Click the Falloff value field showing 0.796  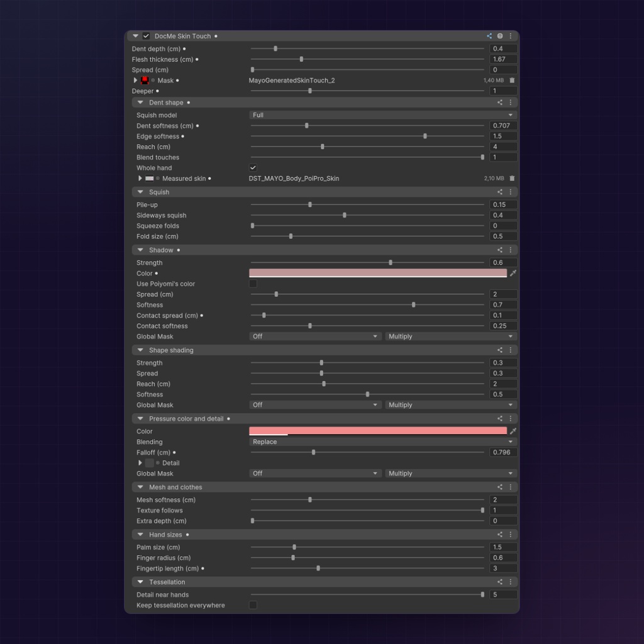tap(503, 453)
